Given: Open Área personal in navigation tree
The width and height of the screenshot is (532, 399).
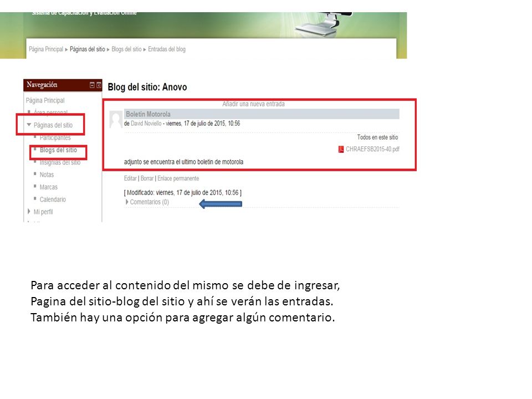Looking at the screenshot, I should 50,112.
